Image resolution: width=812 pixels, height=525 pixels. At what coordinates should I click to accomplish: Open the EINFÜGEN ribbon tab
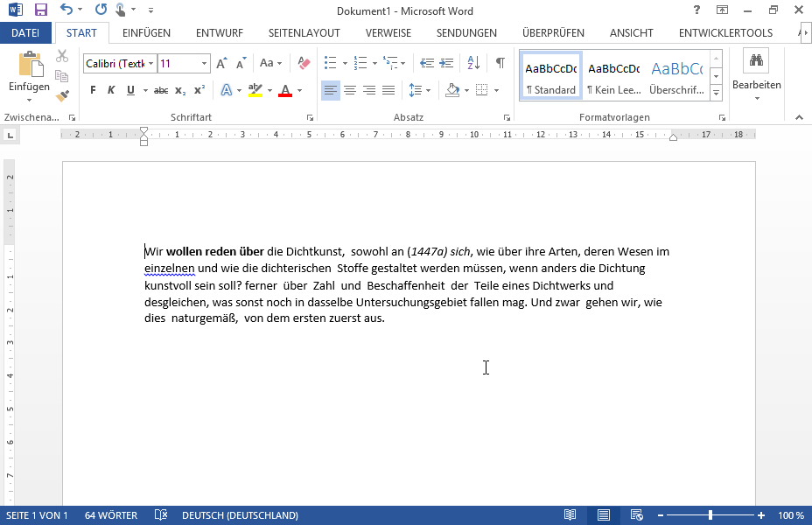click(146, 33)
